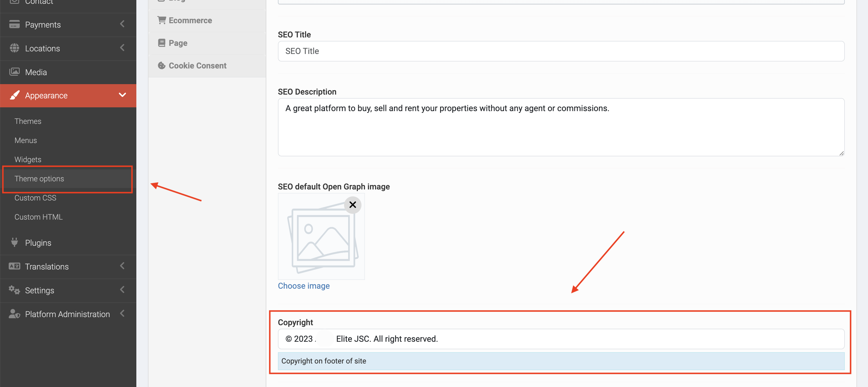Expand the Settings submenu arrow

pos(122,290)
